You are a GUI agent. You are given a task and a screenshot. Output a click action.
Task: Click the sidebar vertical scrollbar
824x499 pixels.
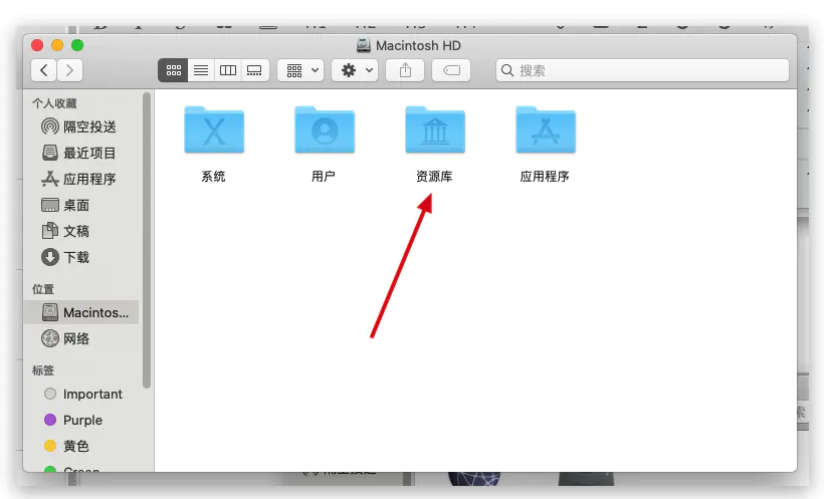(x=147, y=240)
